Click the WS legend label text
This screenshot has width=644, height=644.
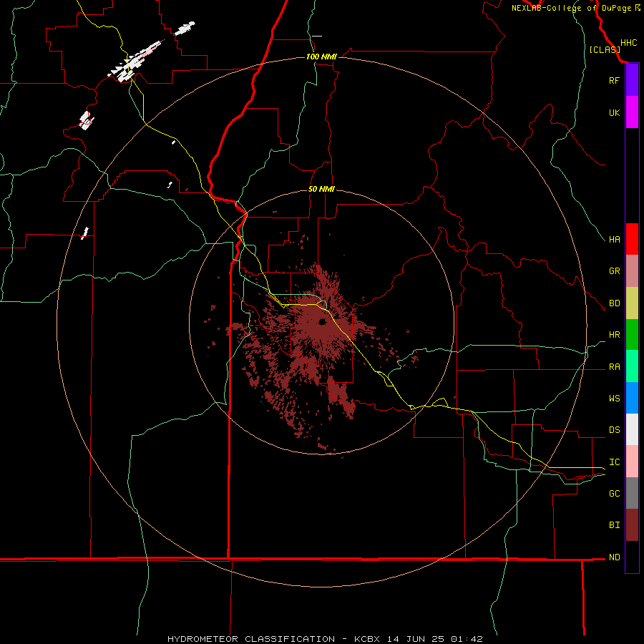tap(615, 398)
